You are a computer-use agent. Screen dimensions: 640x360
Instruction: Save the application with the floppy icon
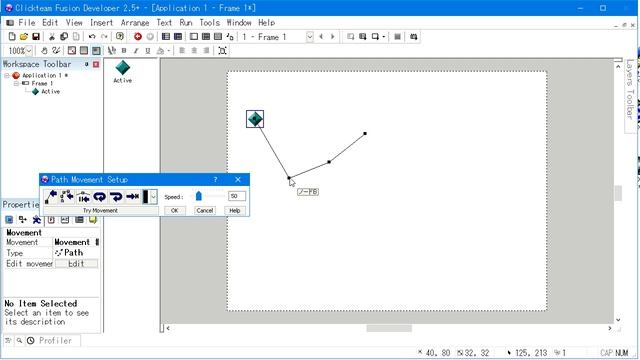[36, 37]
